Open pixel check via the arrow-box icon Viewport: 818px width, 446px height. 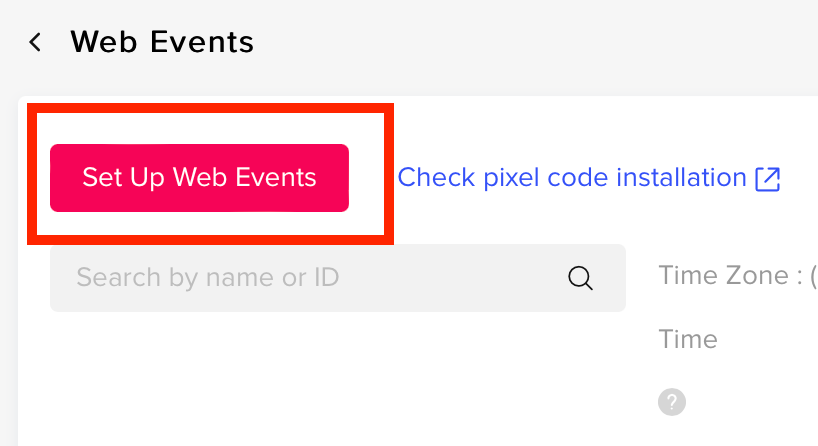[x=768, y=179]
